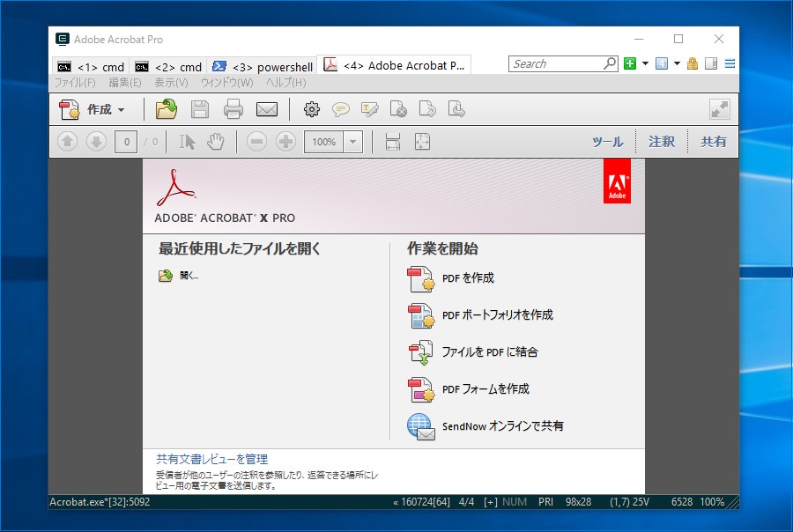Click the status bar resize grip

pos(733,502)
